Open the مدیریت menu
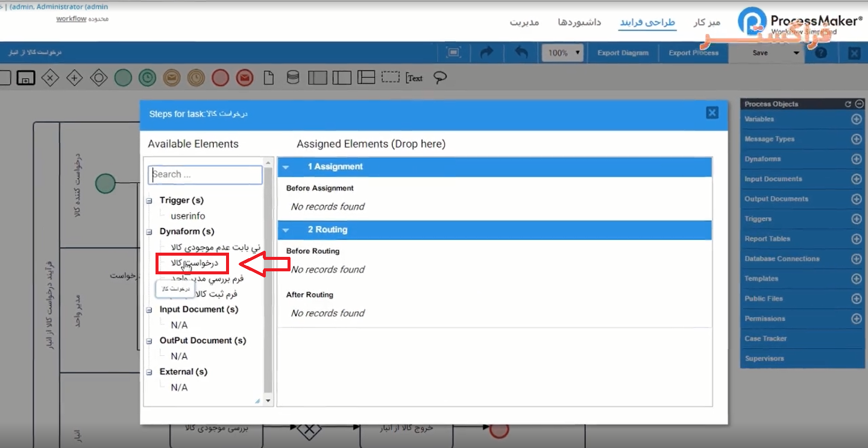 coord(524,22)
